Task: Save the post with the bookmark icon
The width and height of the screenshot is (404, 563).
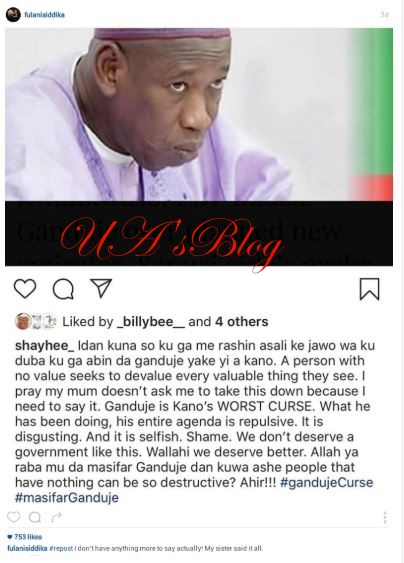Action: click(x=370, y=289)
